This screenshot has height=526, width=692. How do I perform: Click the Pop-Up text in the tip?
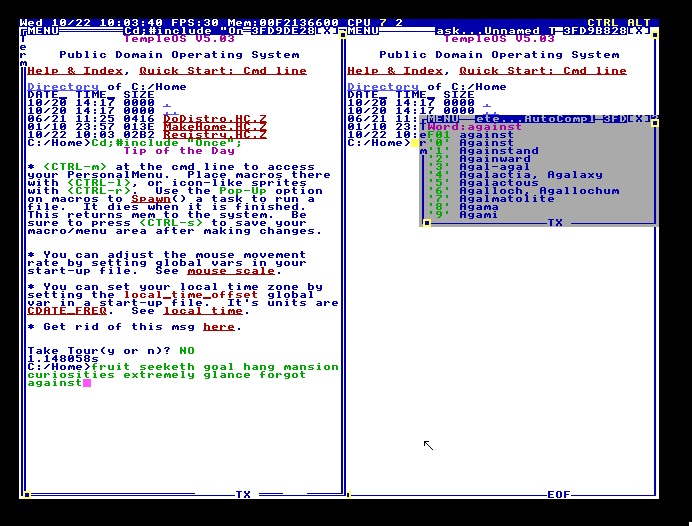(x=243, y=191)
